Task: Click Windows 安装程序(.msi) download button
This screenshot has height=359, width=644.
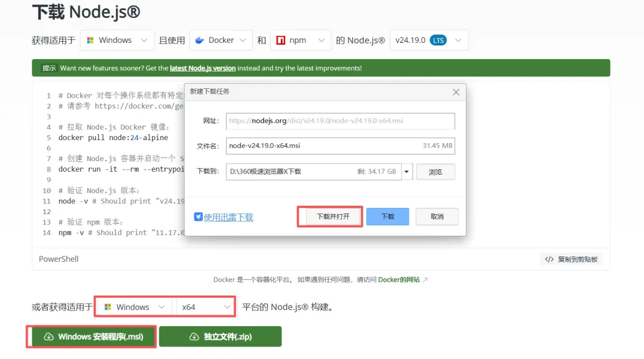Action: point(94,337)
